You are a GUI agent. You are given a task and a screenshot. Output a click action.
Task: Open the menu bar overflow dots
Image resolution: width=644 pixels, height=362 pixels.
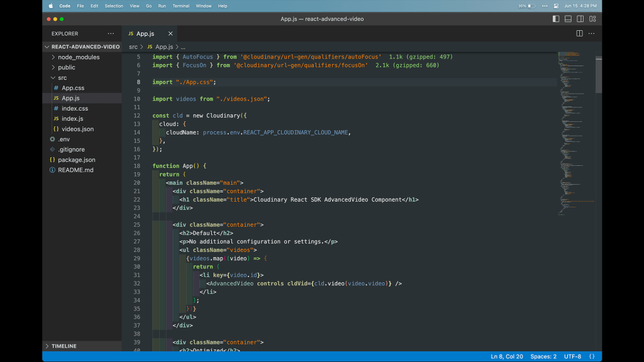tap(545, 6)
